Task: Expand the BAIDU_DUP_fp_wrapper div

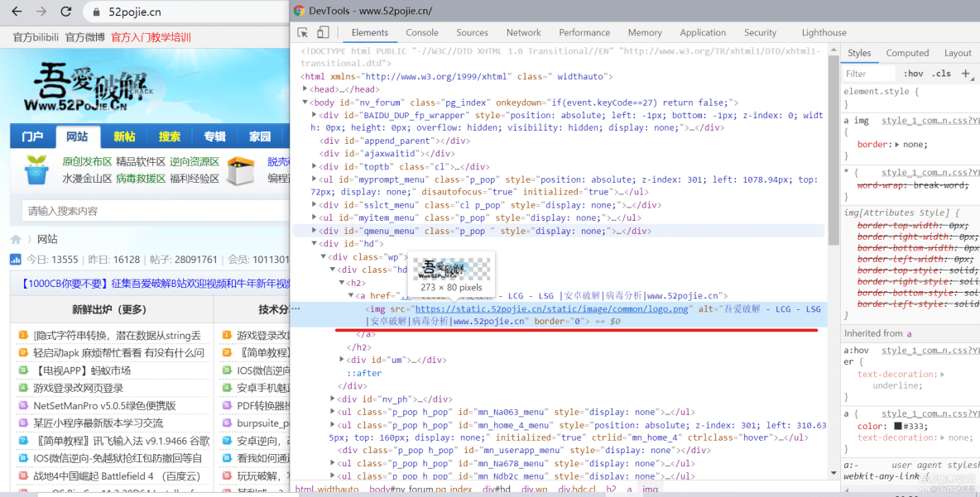Action: [x=315, y=116]
